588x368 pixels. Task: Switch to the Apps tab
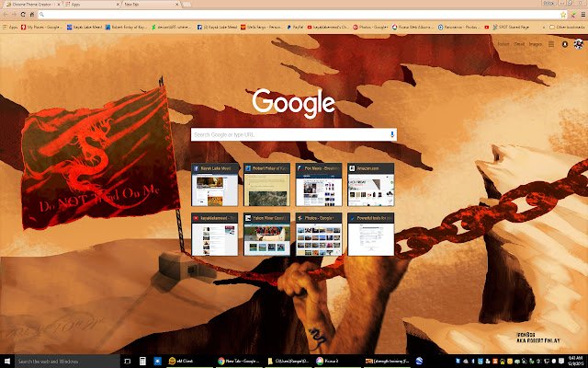pos(92,5)
